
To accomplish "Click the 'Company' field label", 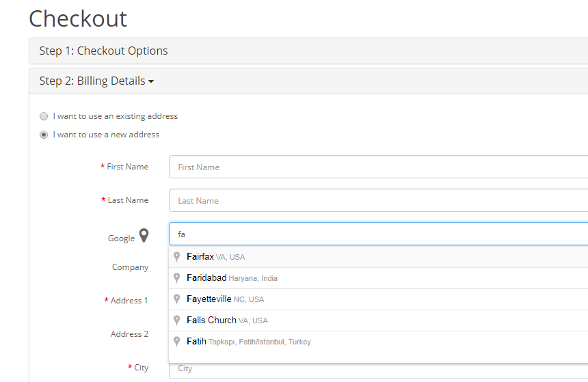I will pos(130,267).
